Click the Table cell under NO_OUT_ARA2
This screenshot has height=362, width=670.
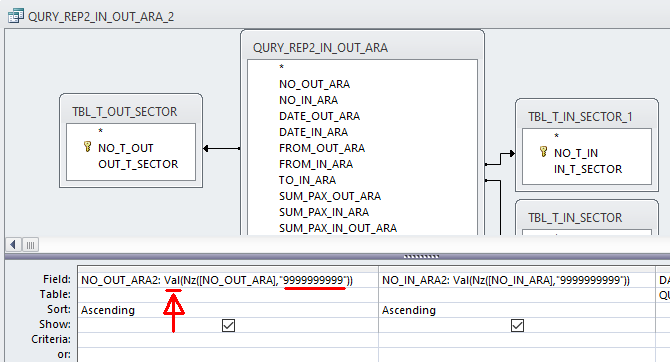[228, 295]
